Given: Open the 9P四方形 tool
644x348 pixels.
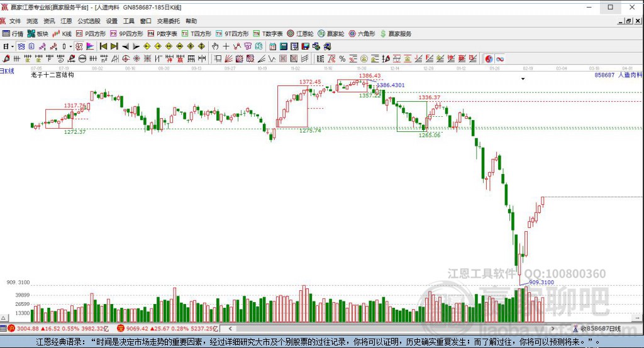Looking at the screenshot, I should point(126,34).
